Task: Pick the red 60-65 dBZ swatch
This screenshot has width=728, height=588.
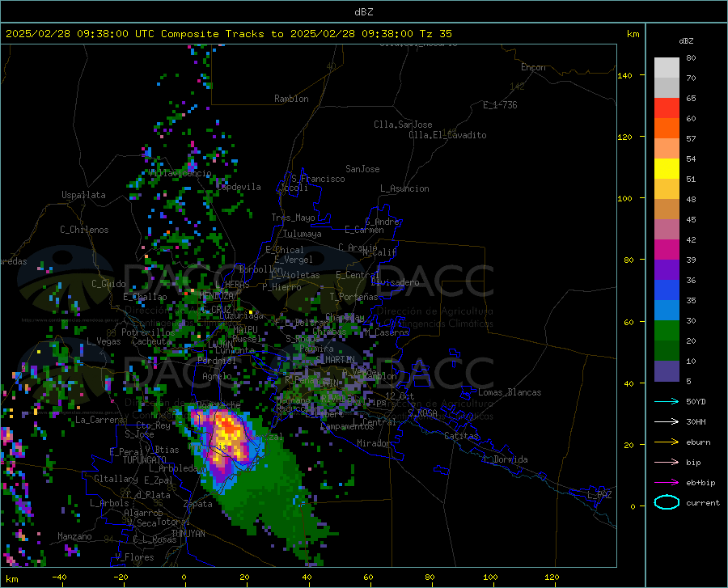Action: (667, 108)
